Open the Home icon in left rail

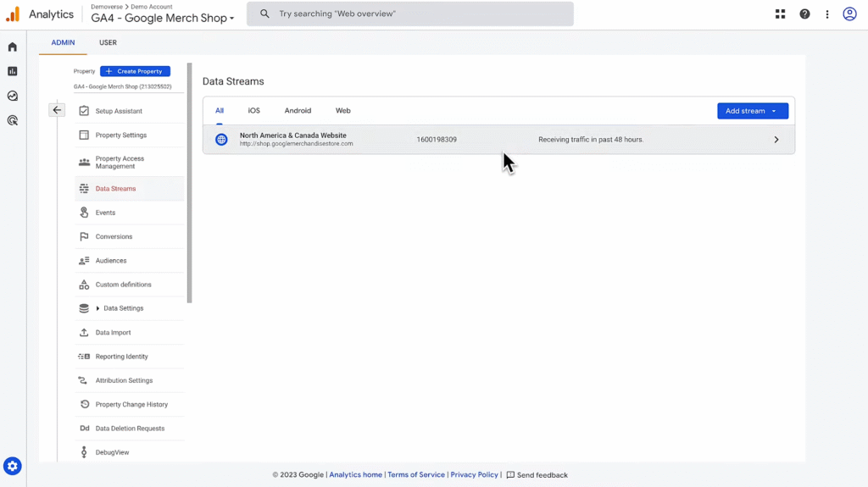point(12,47)
